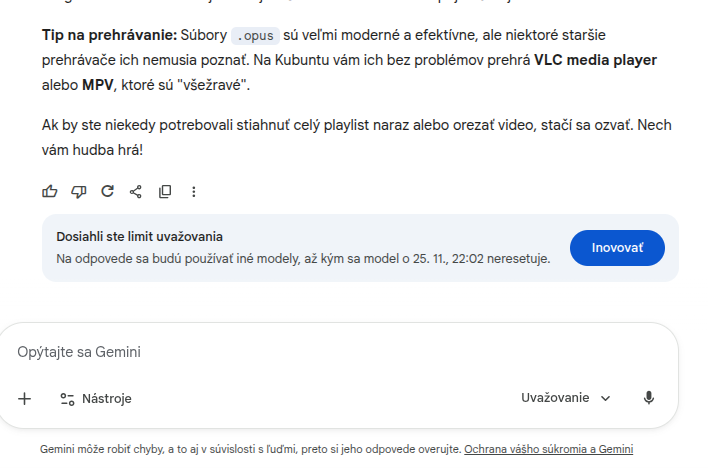
Task: Open the Nástroje tools menu
Action: pos(96,398)
